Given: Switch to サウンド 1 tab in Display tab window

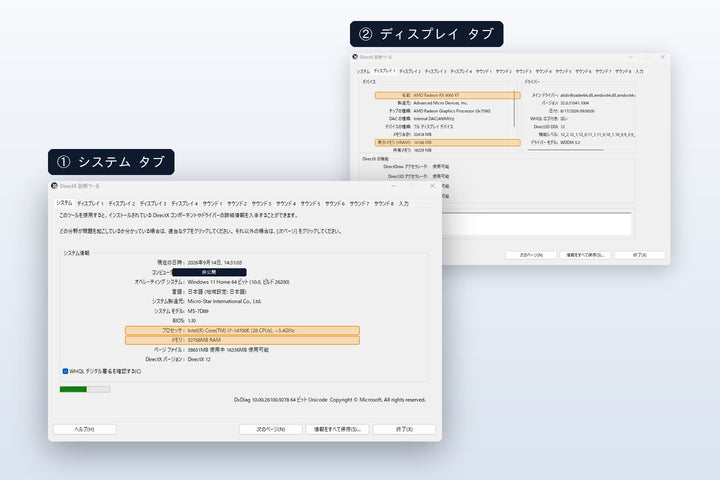Looking at the screenshot, I should point(484,72).
